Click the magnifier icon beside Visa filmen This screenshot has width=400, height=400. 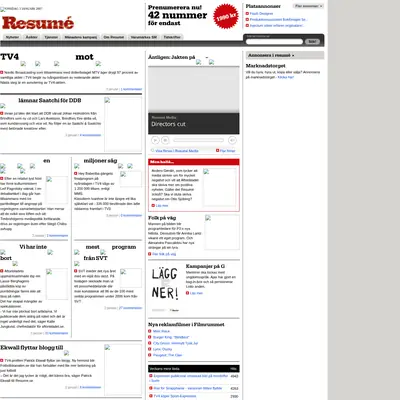point(153,151)
